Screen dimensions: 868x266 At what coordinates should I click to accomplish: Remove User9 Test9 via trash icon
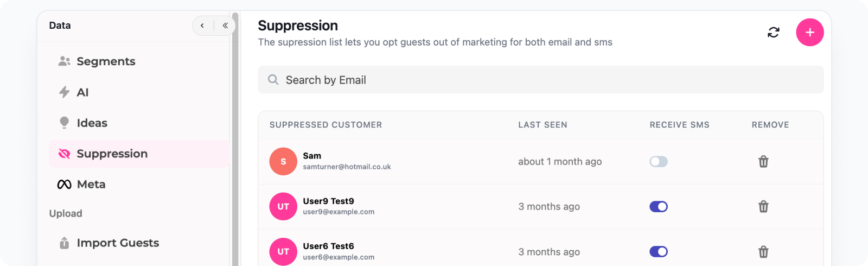pos(763,206)
